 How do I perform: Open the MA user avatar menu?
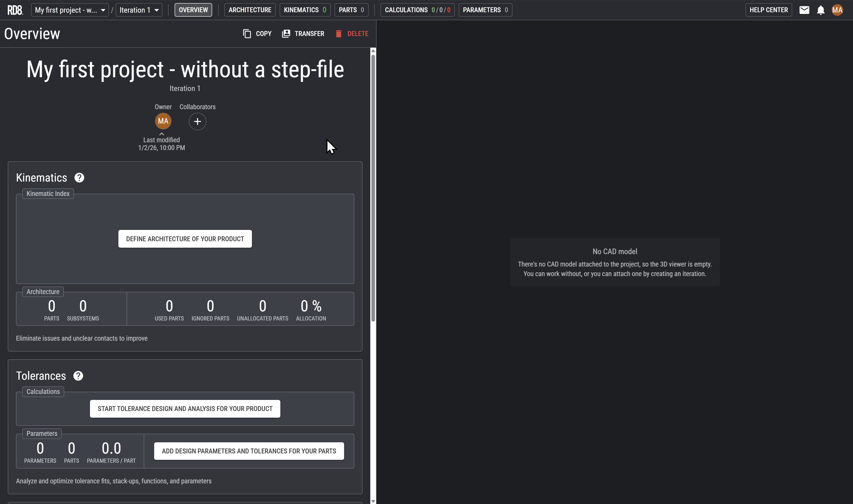(837, 10)
